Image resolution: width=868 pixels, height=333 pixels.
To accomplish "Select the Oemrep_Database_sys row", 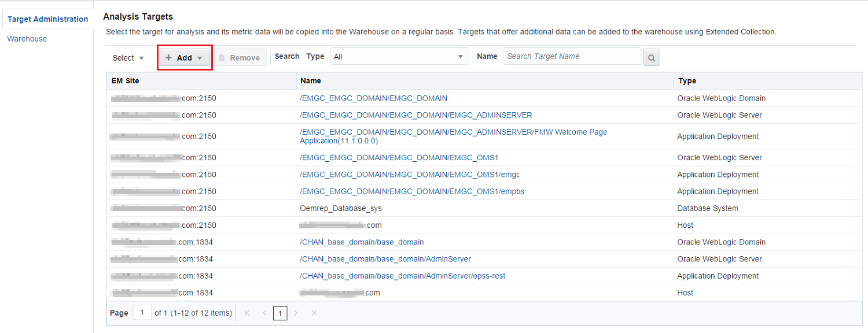I will [341, 208].
